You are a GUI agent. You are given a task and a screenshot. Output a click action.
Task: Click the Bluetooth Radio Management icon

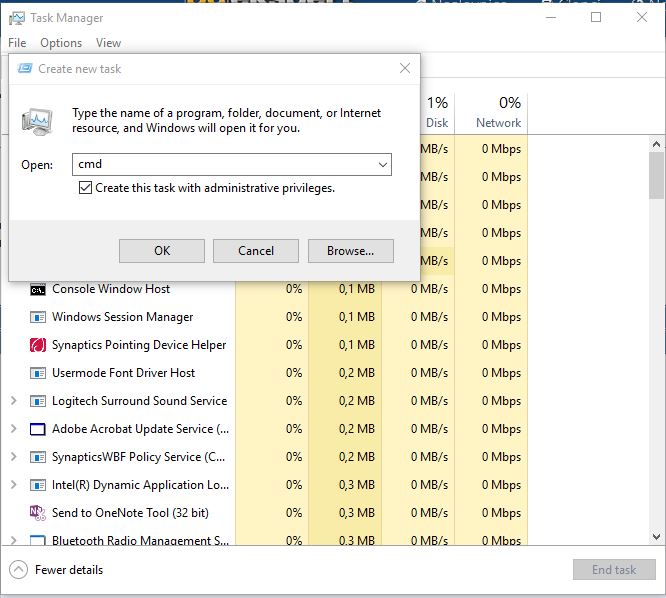[38, 541]
